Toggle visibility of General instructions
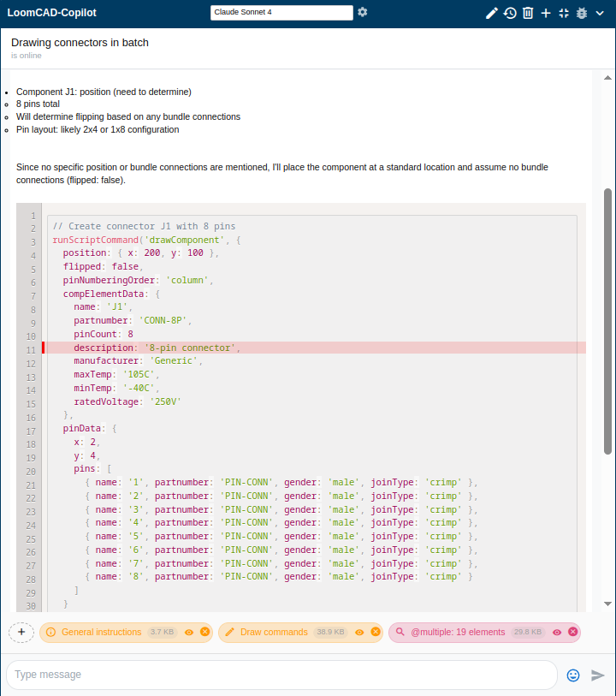 tap(189, 632)
